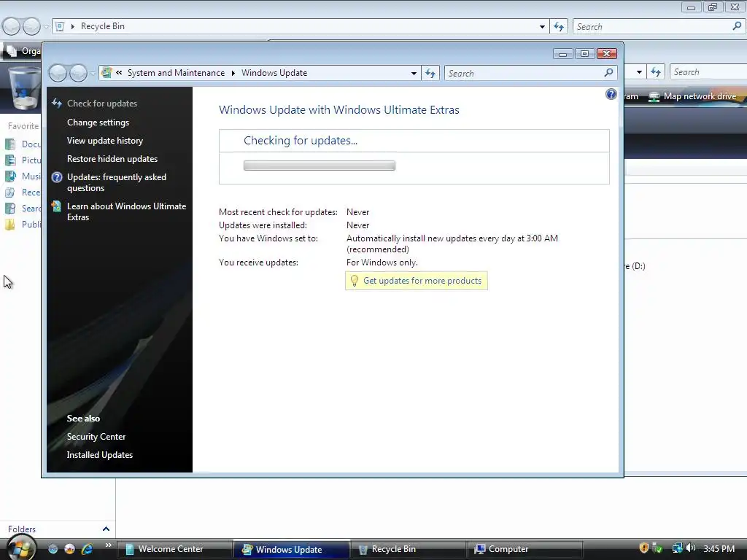Expand the arrow after System and Maintenance
747x560 pixels.
(x=233, y=73)
